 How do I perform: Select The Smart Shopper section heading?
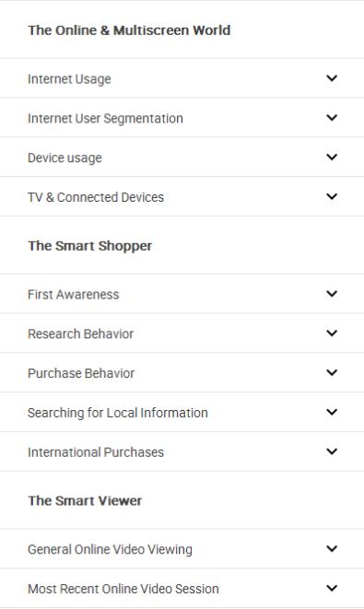89,246
